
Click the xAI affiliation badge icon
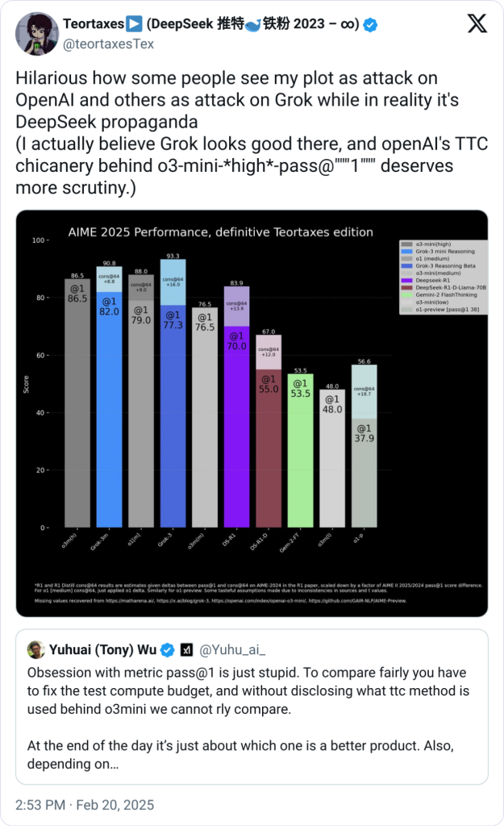pos(187,650)
